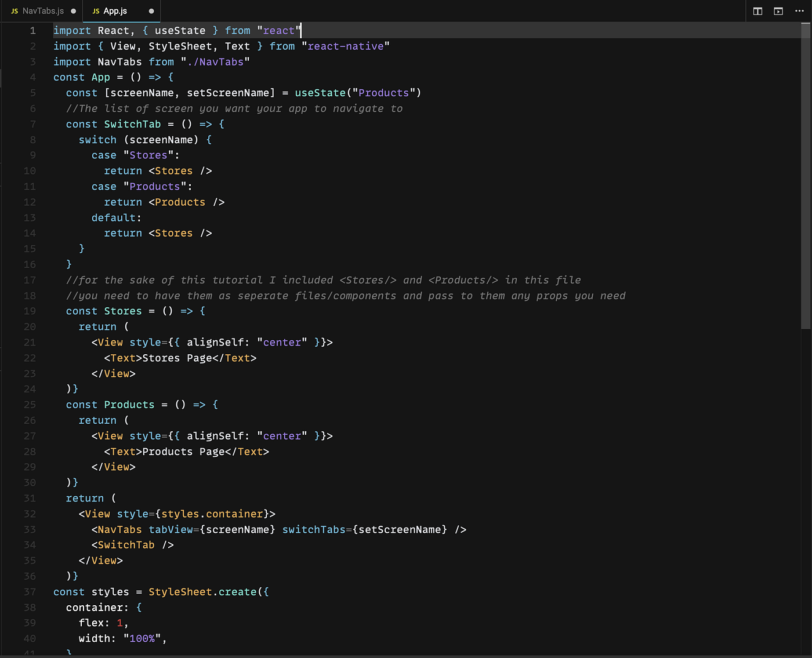The width and height of the screenshot is (812, 658).
Task: Split the editor using the split icon
Action: click(x=757, y=11)
